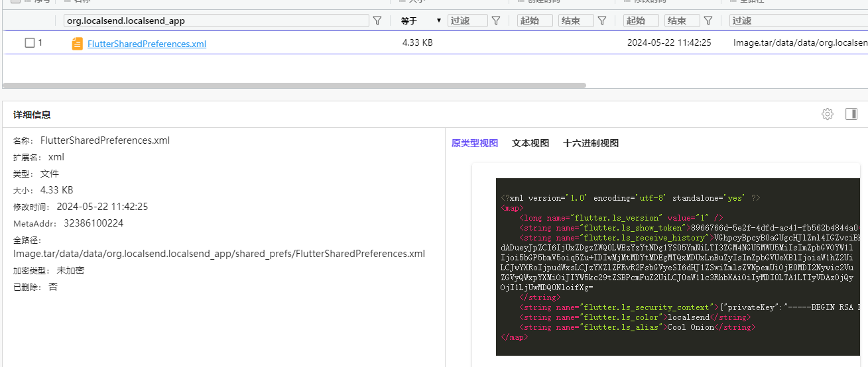Click the XML file icon in row 1
Viewport: 868px width, 367px height.
click(78, 44)
